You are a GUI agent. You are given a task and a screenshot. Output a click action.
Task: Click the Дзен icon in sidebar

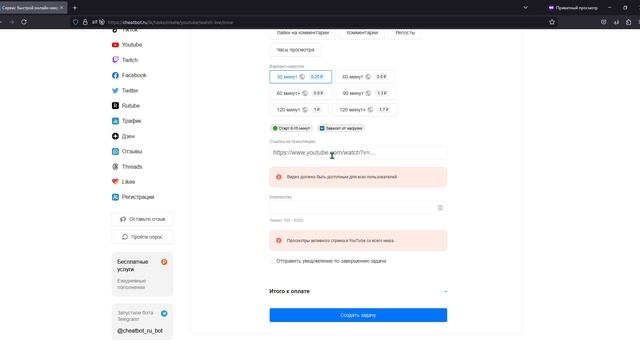pos(115,136)
